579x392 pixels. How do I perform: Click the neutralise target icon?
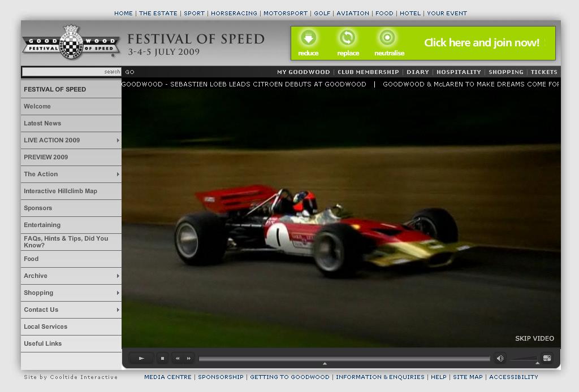pyautogui.click(x=387, y=38)
